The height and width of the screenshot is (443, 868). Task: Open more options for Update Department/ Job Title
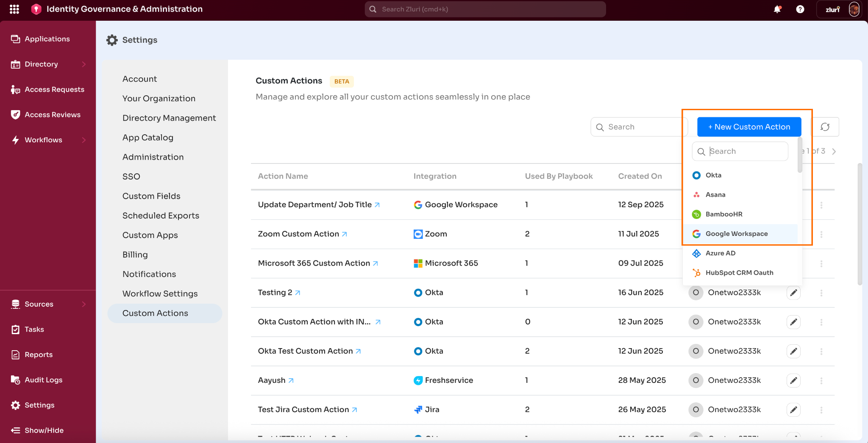coord(821,205)
